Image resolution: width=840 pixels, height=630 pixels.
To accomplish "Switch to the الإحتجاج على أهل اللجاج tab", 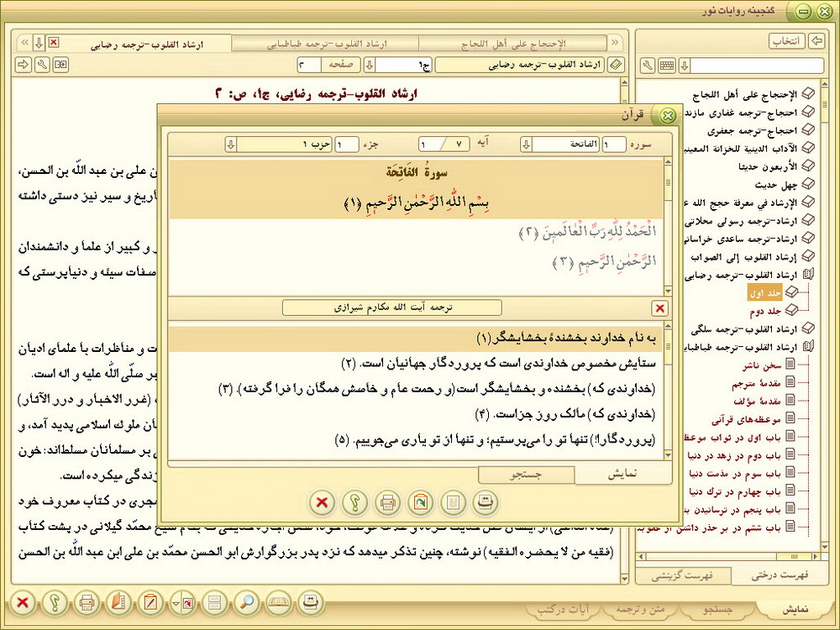I will point(512,44).
